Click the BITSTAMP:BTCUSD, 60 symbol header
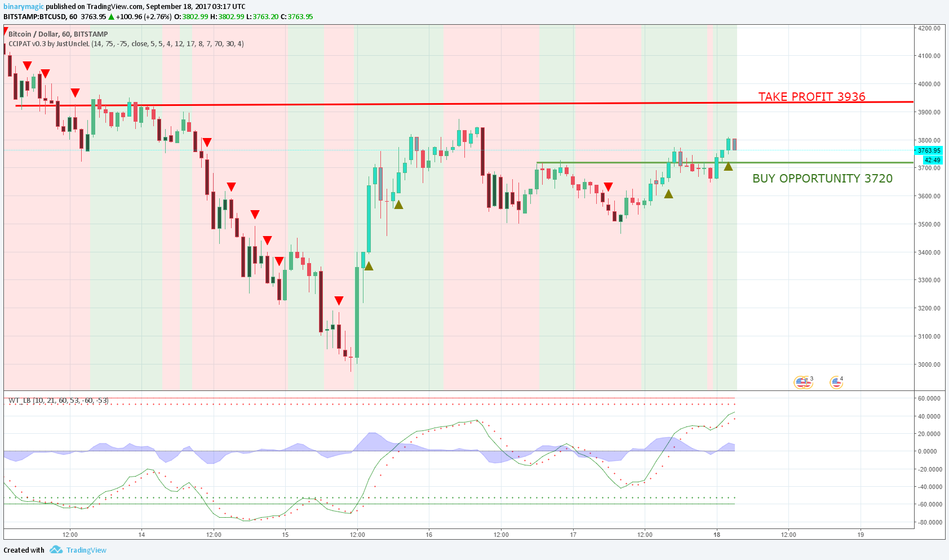 click(40, 17)
